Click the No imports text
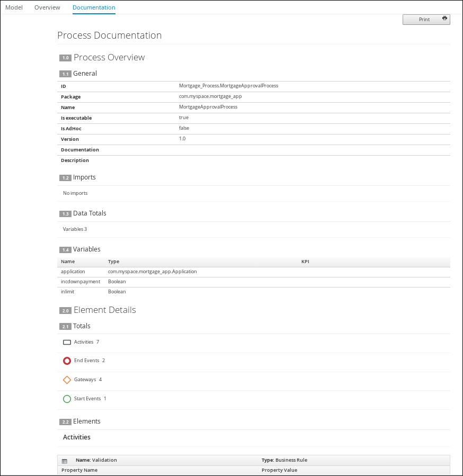 coord(75,193)
